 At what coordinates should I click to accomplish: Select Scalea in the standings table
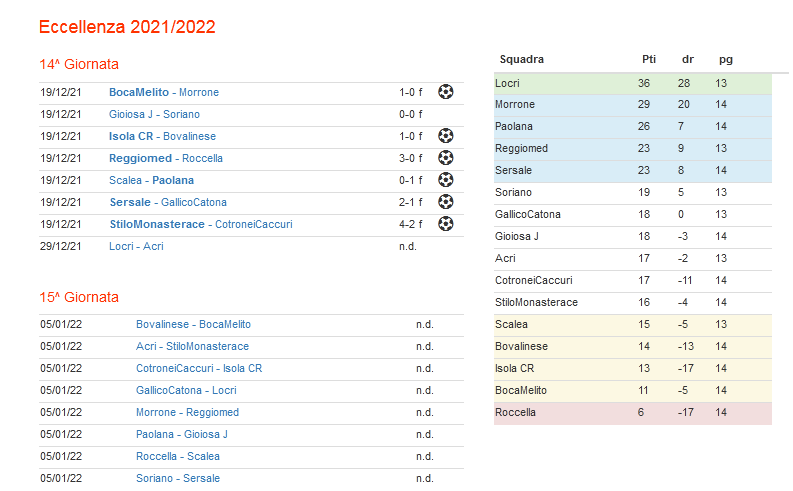[x=511, y=325]
